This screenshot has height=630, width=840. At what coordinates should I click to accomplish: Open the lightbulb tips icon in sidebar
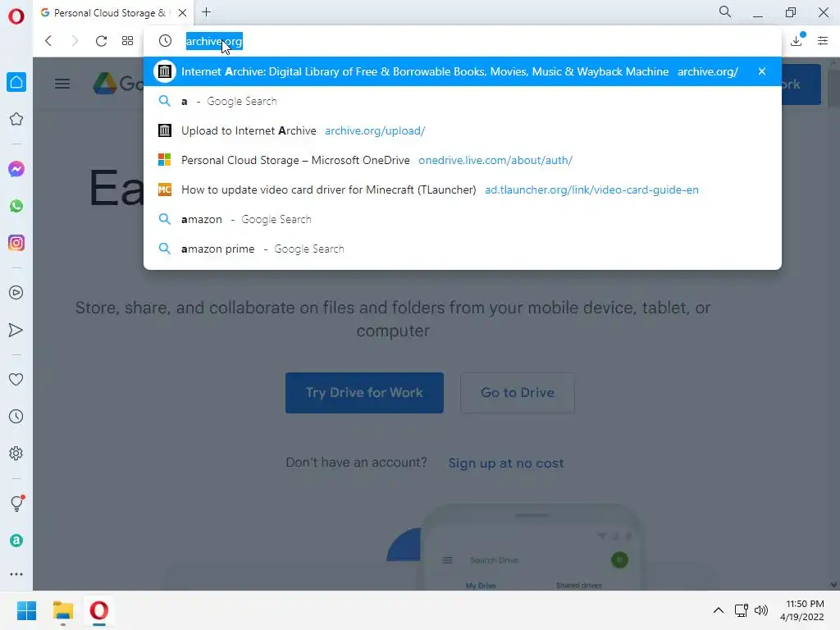tap(16, 503)
